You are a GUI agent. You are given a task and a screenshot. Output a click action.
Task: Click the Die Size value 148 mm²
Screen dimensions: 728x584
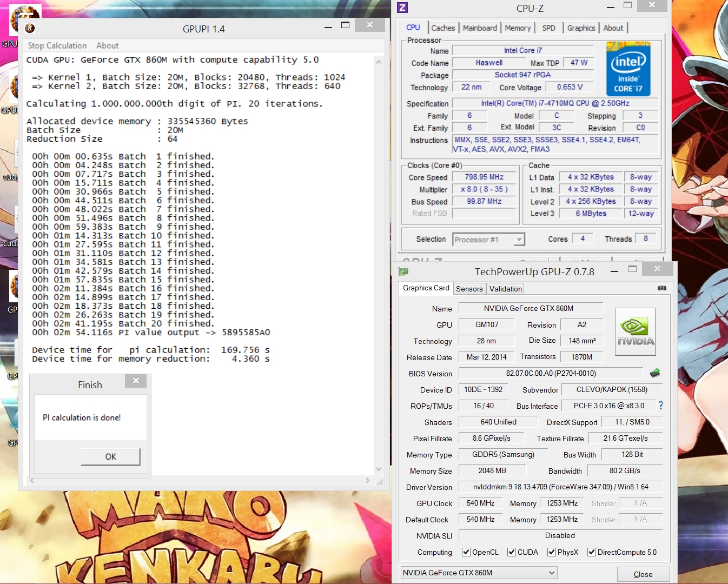[582, 341]
